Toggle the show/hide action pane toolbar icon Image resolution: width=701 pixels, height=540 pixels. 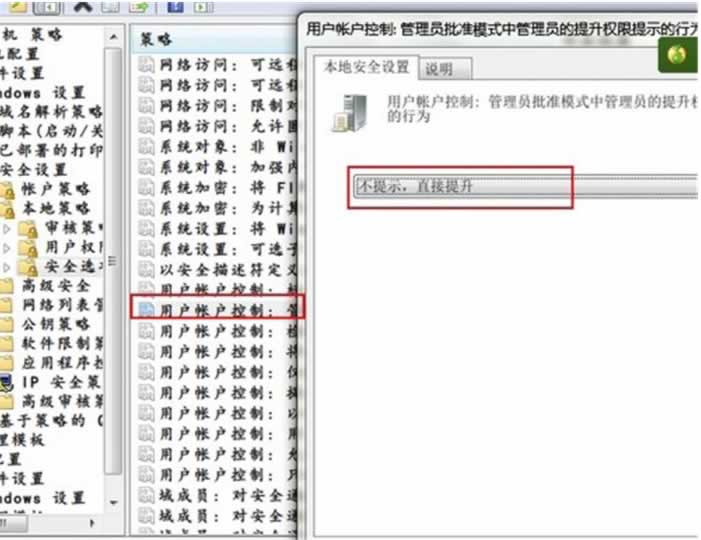pos(203,6)
